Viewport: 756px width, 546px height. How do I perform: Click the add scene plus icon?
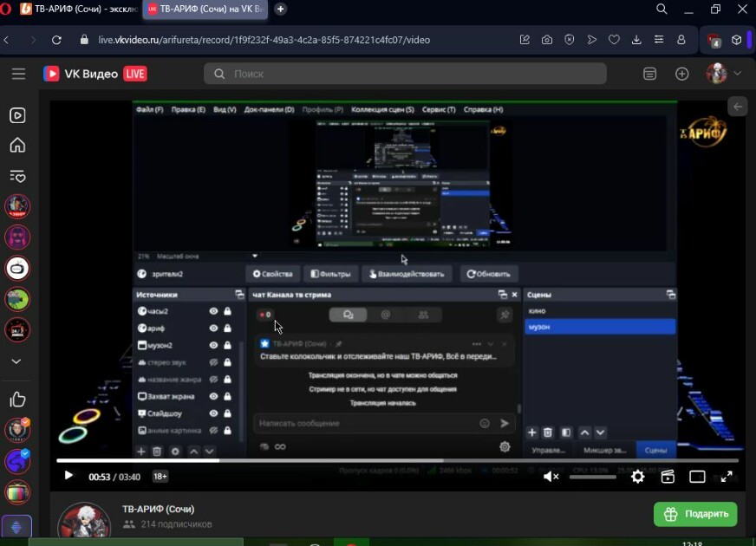pyautogui.click(x=531, y=432)
